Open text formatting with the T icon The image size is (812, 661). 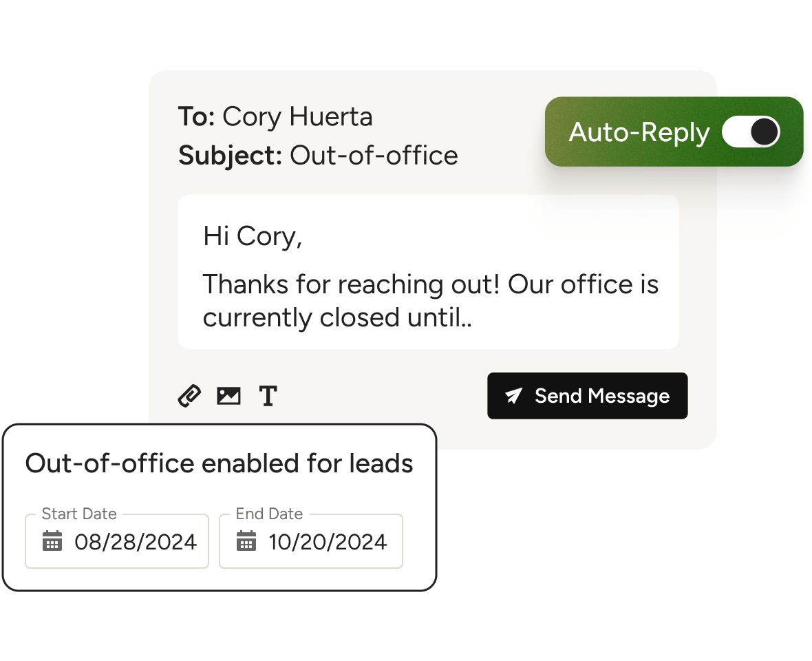[x=268, y=396]
